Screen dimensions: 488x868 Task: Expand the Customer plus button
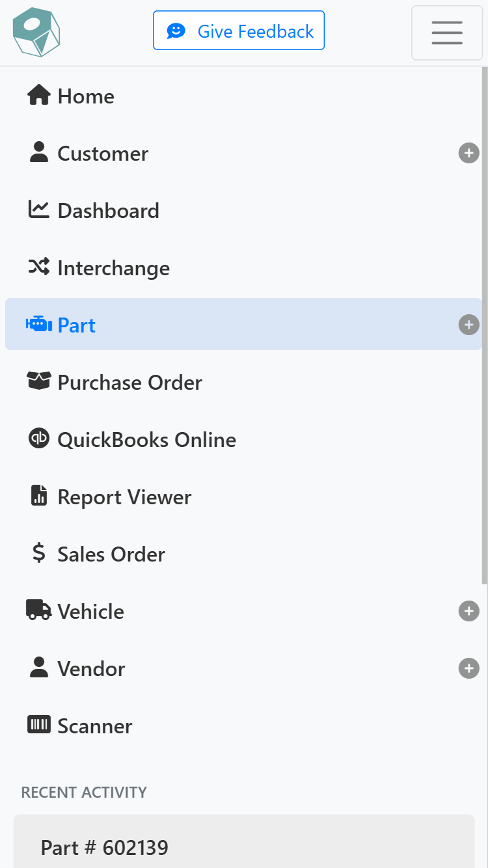pyautogui.click(x=468, y=154)
